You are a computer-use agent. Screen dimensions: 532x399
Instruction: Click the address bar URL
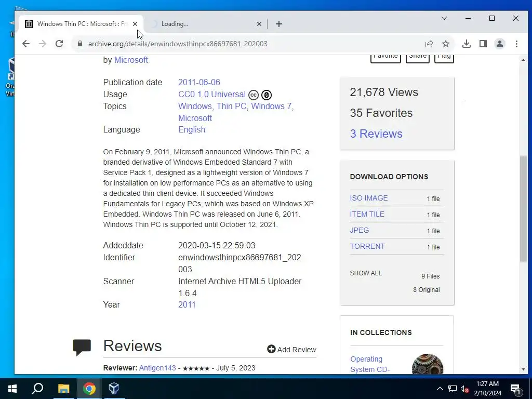(178, 44)
